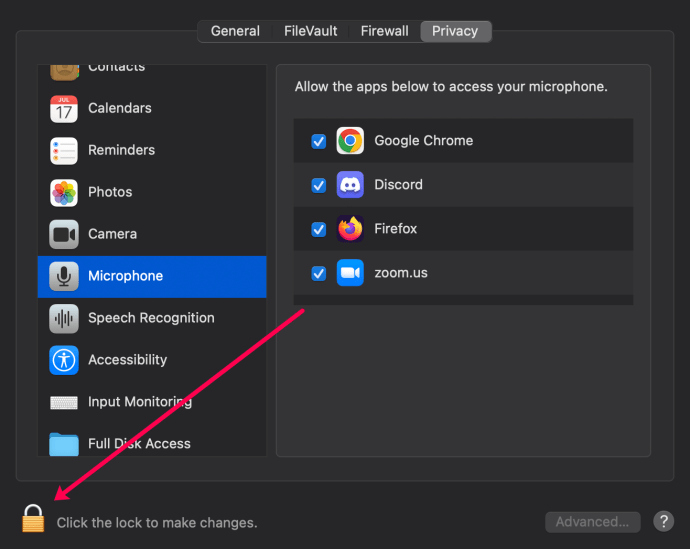Click the zoom.us app name
Viewport: 690px width, 549px height.
pyautogui.click(x=401, y=273)
